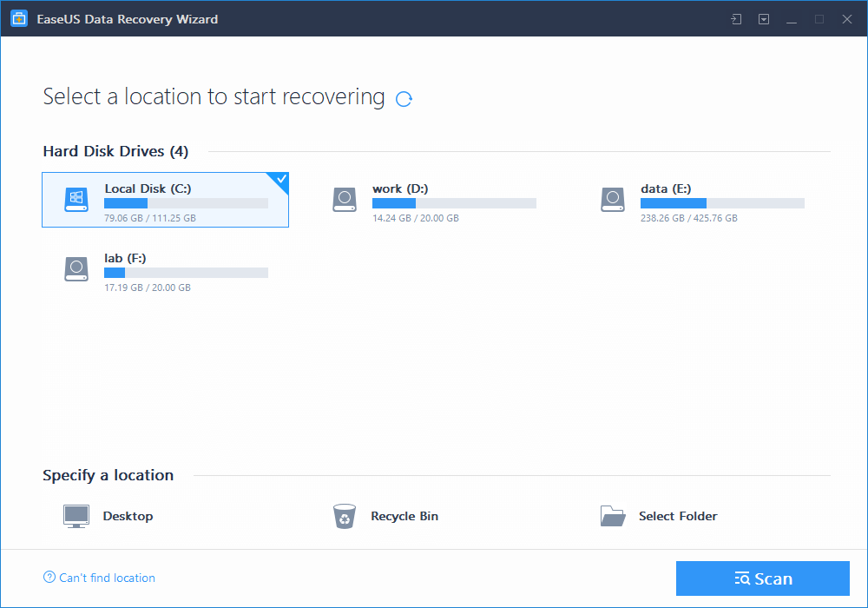The image size is (868, 608).
Task: Click the EaseUS logo in the title bar
Action: coord(18,18)
